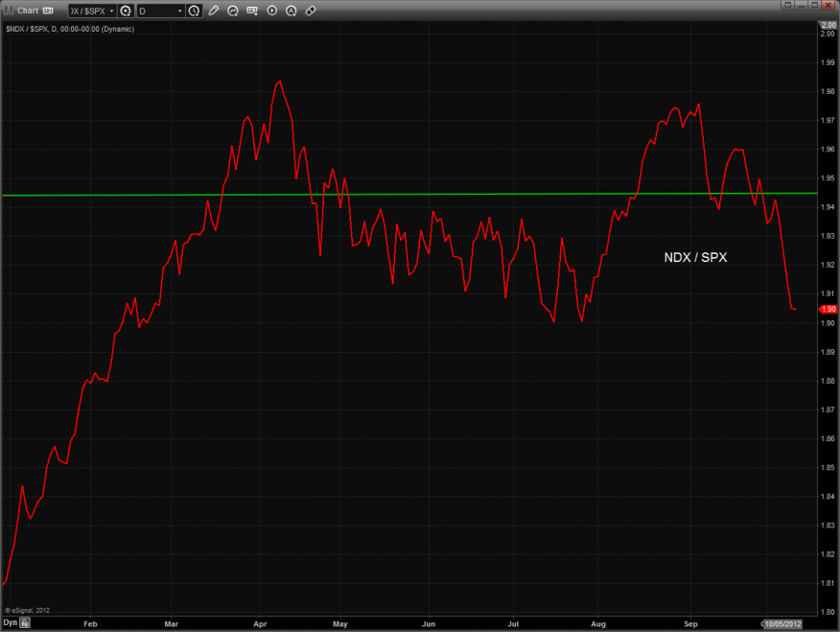Click the small link badge beside Chart title

point(48,11)
